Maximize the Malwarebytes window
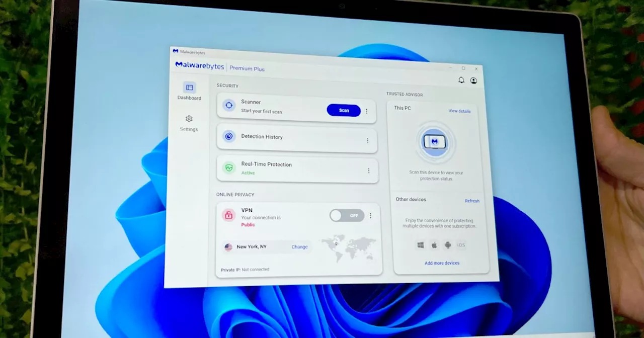Viewport: 644px width, 338px height. 463,68
